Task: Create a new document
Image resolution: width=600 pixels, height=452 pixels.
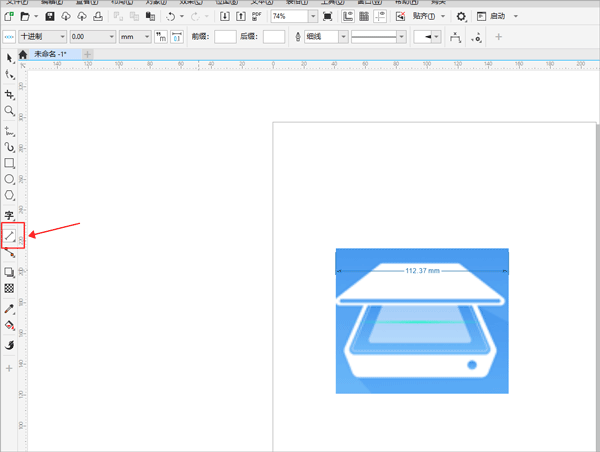Action: pos(9,16)
